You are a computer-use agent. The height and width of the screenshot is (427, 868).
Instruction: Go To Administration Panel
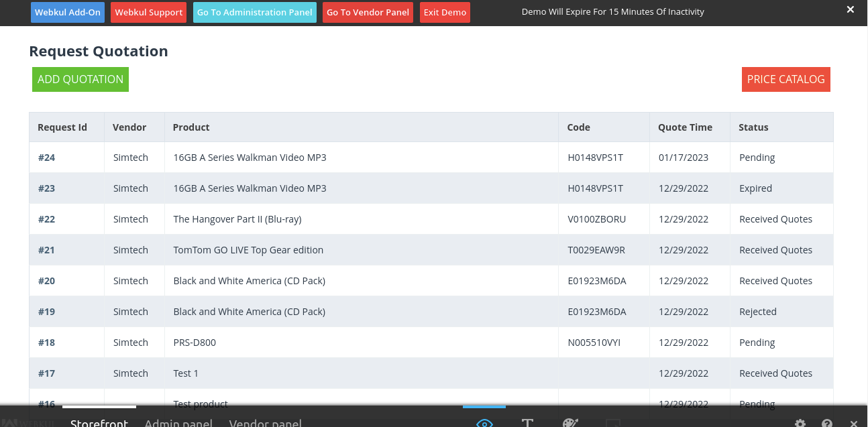[254, 12]
